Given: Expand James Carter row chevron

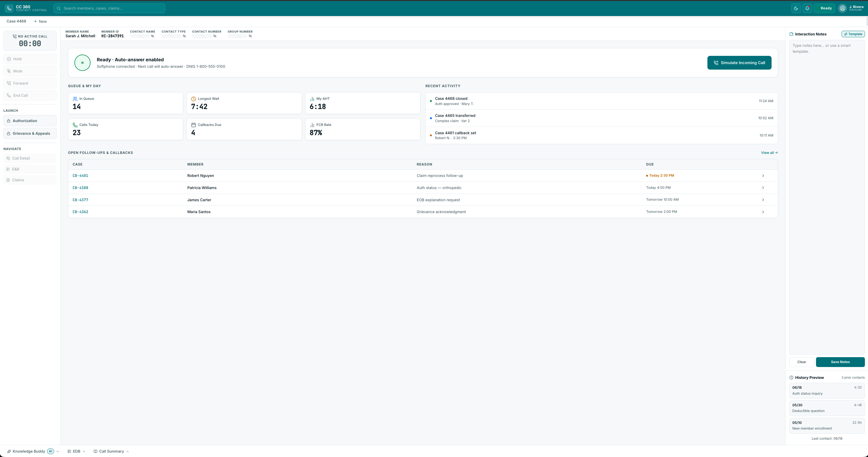Looking at the screenshot, I should [x=763, y=200].
